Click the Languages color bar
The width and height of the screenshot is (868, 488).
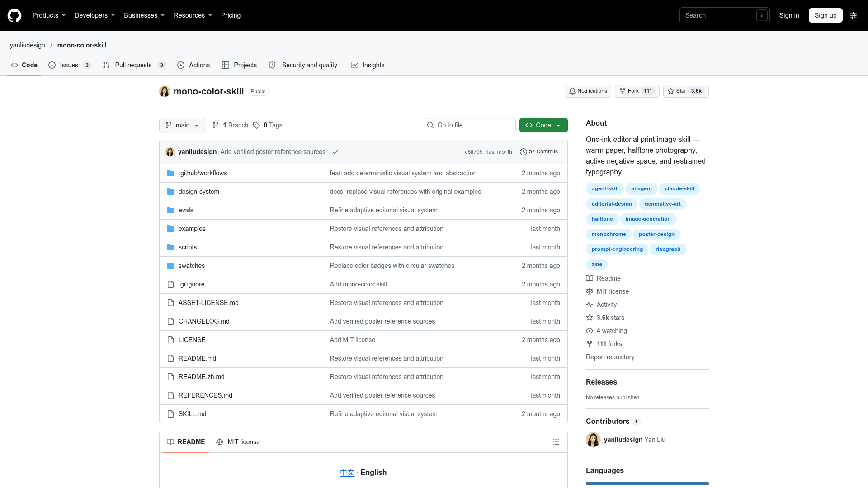(647, 483)
